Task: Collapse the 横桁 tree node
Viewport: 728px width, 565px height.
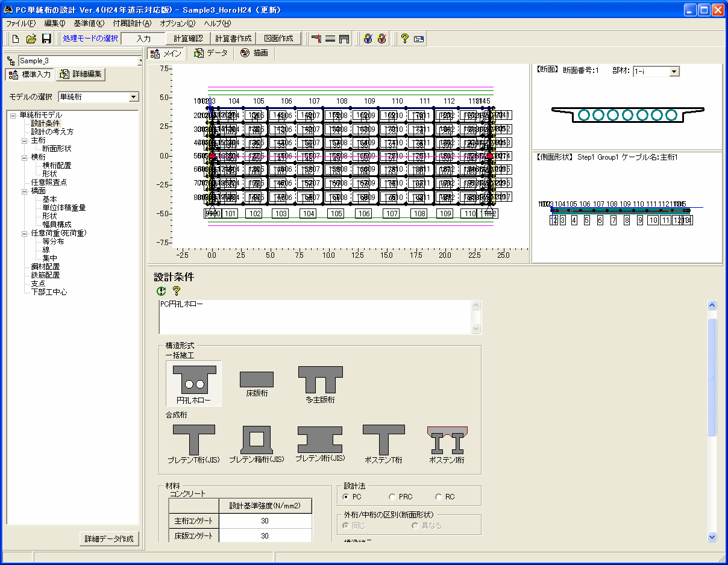Action: point(24,157)
